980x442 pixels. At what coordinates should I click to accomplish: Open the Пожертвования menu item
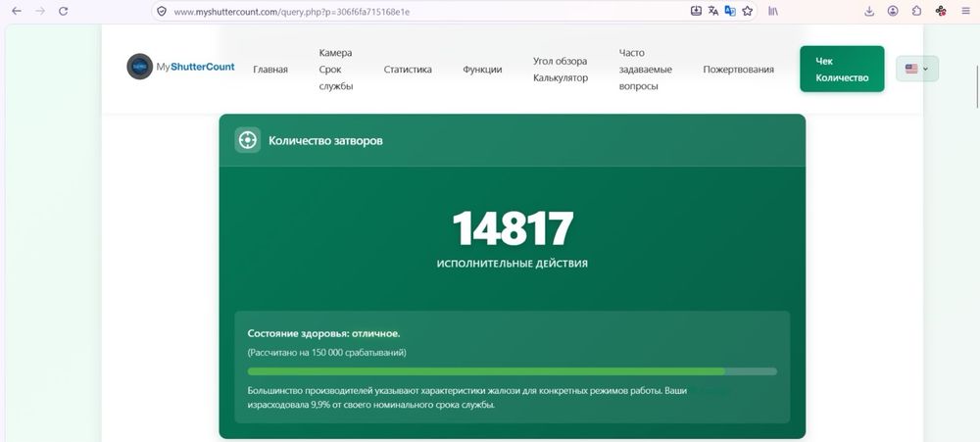pos(738,70)
